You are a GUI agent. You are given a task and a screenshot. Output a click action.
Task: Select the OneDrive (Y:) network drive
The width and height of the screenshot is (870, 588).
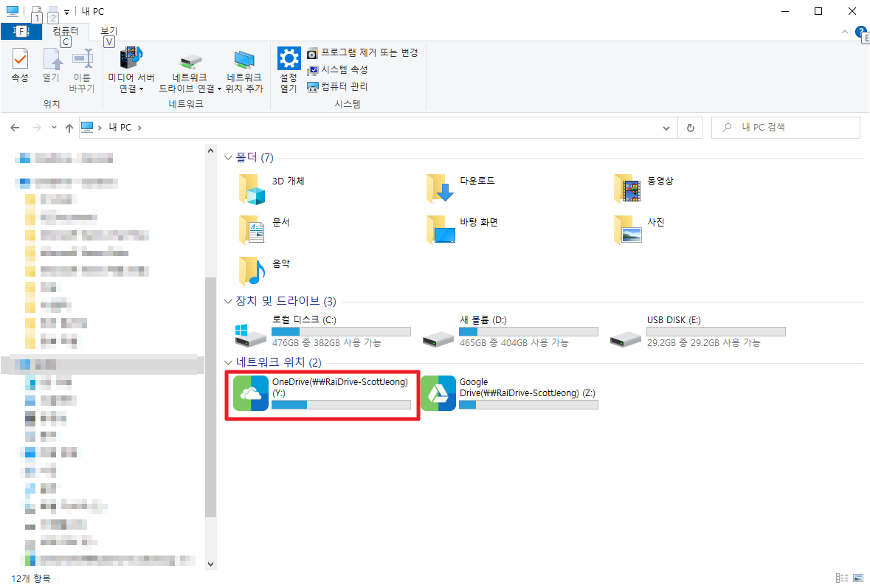322,393
